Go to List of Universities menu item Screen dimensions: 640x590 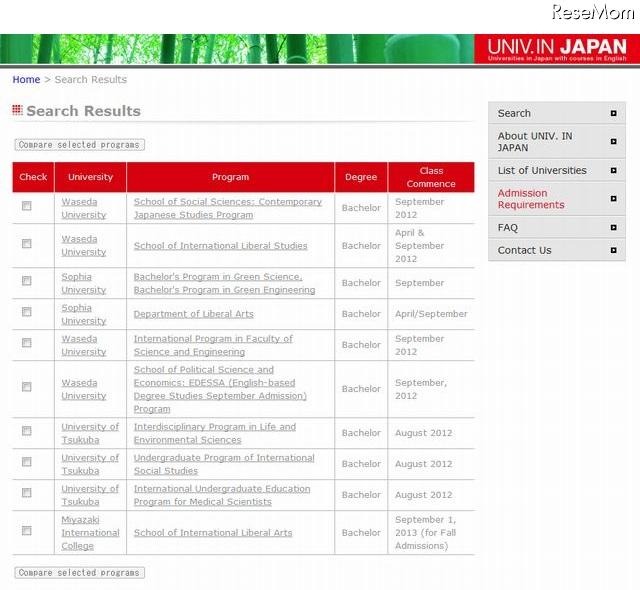pyautogui.click(x=557, y=170)
